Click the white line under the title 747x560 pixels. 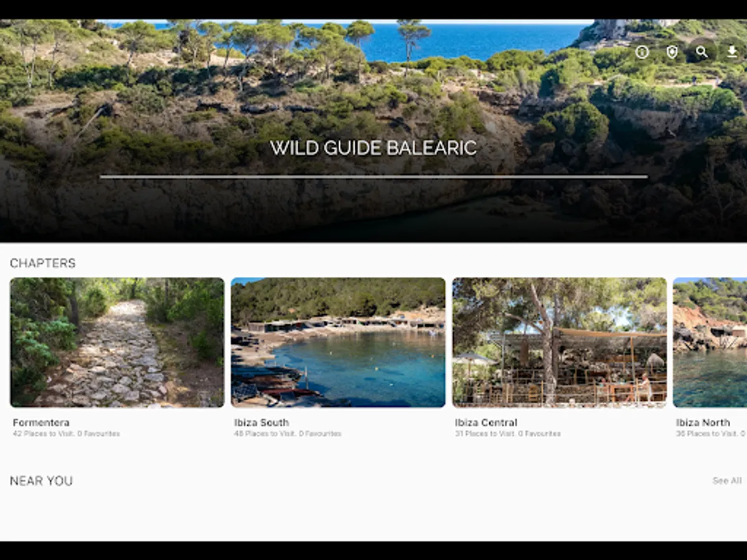point(374,177)
